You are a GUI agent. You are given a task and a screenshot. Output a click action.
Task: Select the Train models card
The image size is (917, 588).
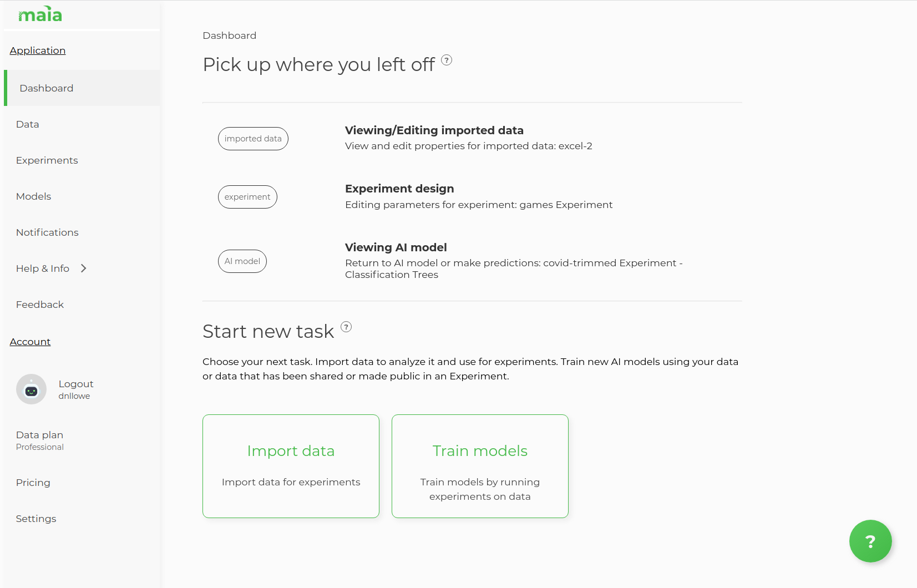480,466
